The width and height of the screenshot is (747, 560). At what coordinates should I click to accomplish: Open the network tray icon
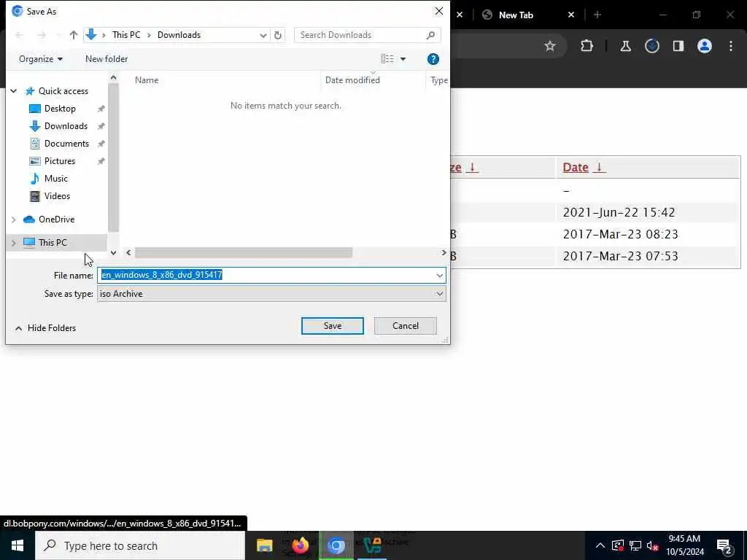[635, 545]
